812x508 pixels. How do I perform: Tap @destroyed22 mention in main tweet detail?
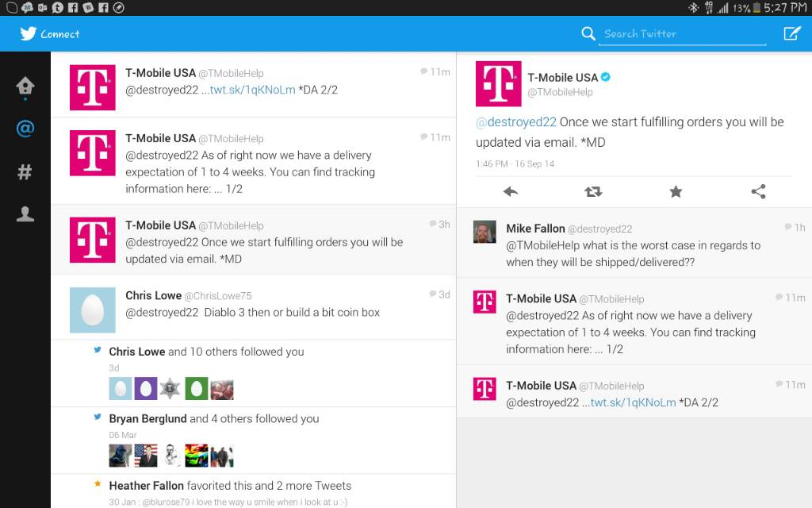pos(515,122)
